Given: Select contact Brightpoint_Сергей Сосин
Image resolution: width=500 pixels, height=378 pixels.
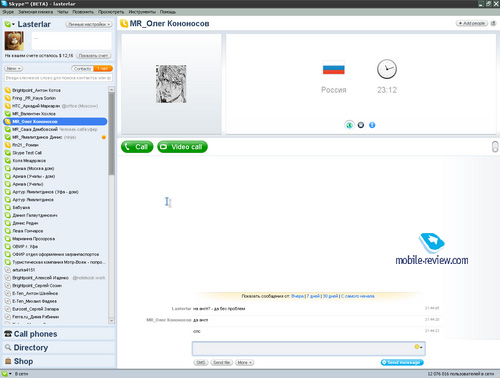Looking at the screenshot, I should pos(55,285).
